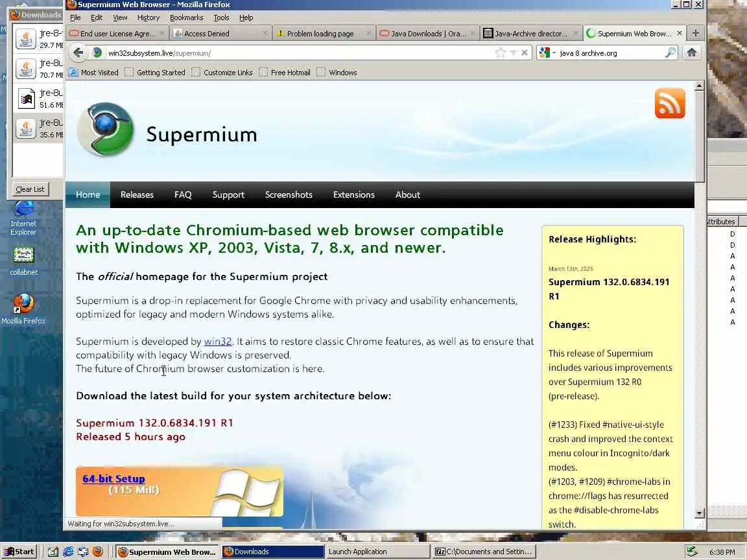Switch to Launch Application taskbar button
Screen dimensions: 747x560
pos(378,552)
